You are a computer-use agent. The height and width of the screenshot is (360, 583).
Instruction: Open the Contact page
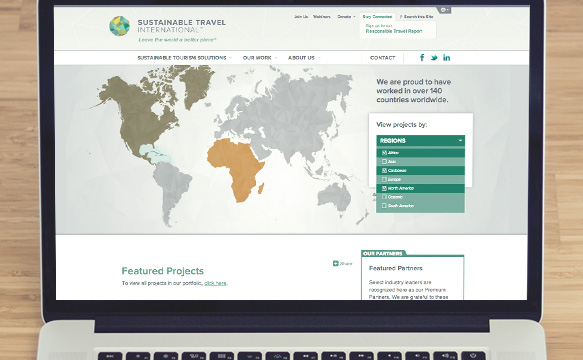pyautogui.click(x=383, y=58)
